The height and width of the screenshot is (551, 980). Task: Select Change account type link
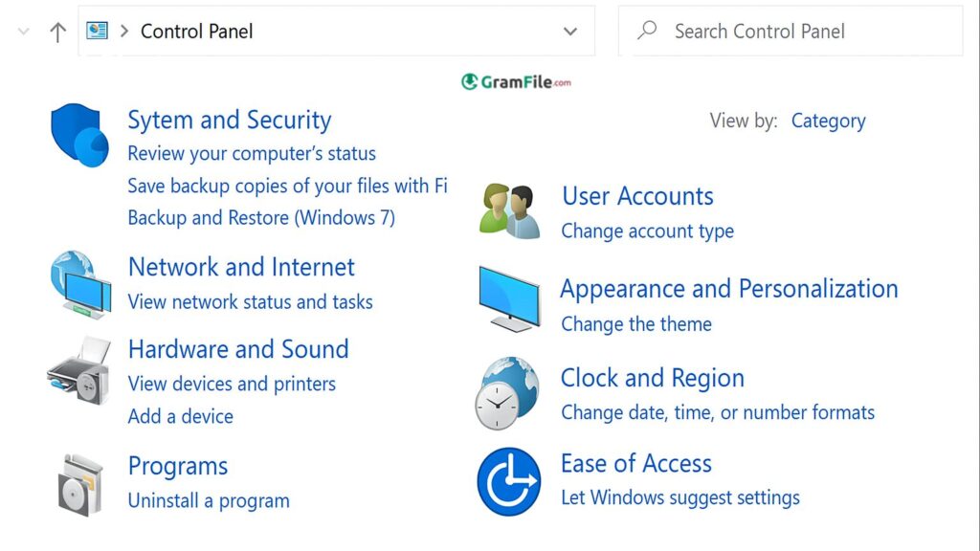tap(647, 231)
